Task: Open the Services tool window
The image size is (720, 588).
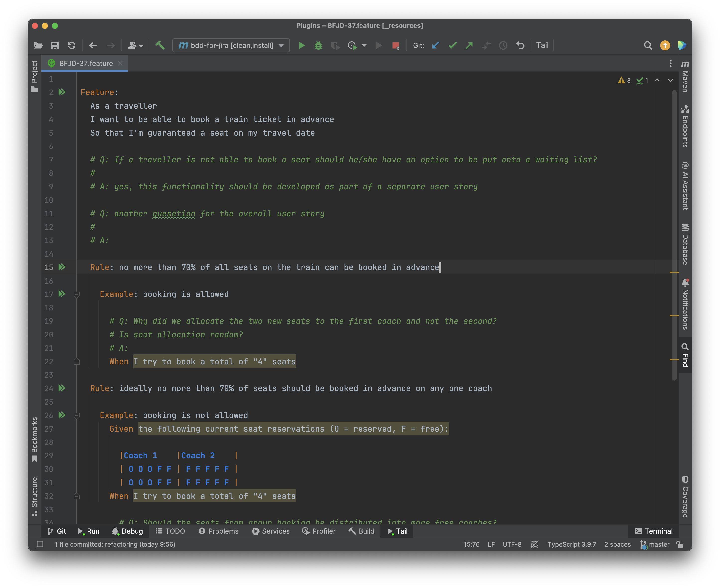Action: tap(271, 531)
